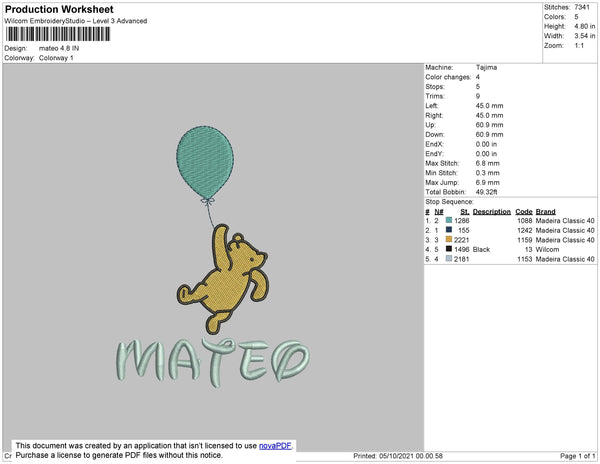Click the 'St.' column header
This screenshot has height=464, width=600.
coord(465,212)
